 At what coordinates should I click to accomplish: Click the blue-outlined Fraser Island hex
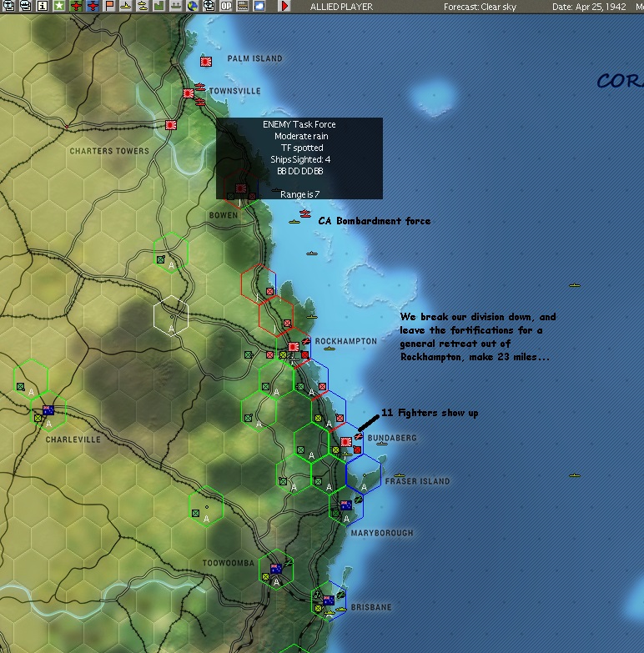click(364, 475)
